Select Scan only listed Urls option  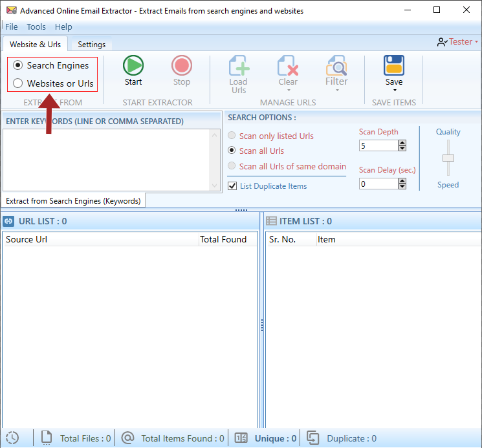click(232, 135)
